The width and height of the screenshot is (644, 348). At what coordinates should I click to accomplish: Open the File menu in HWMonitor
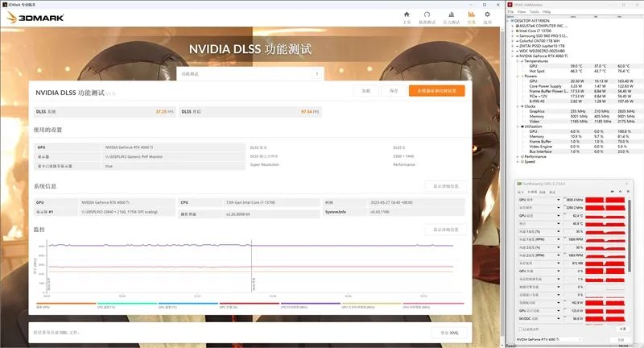coord(511,12)
